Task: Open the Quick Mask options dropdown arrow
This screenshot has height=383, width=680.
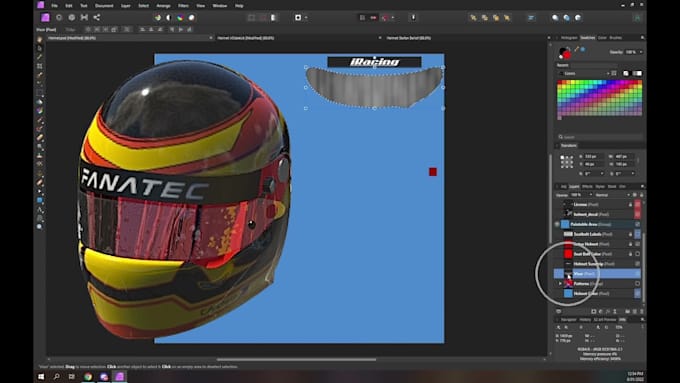Action: coord(306,18)
